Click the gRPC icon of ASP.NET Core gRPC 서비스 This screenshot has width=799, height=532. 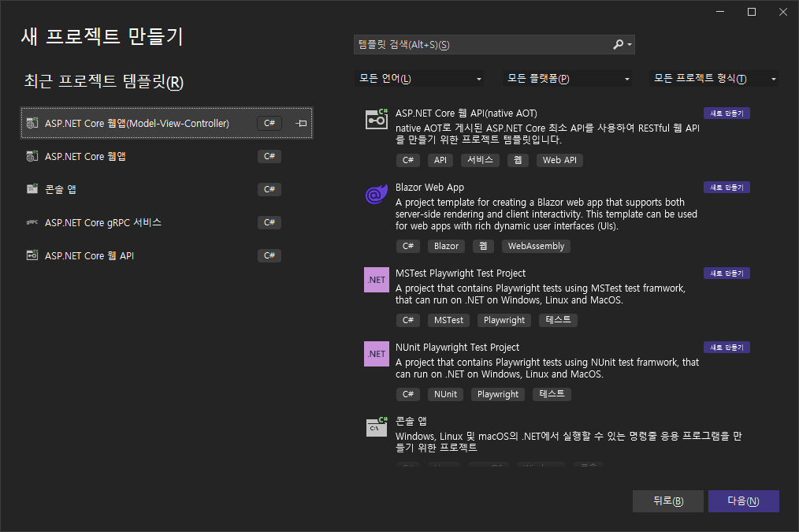click(32, 222)
